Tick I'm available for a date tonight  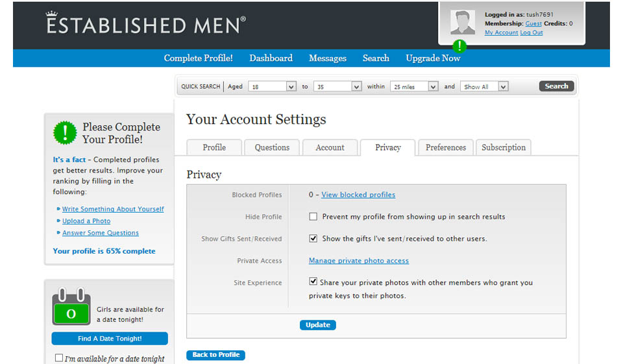click(x=59, y=358)
